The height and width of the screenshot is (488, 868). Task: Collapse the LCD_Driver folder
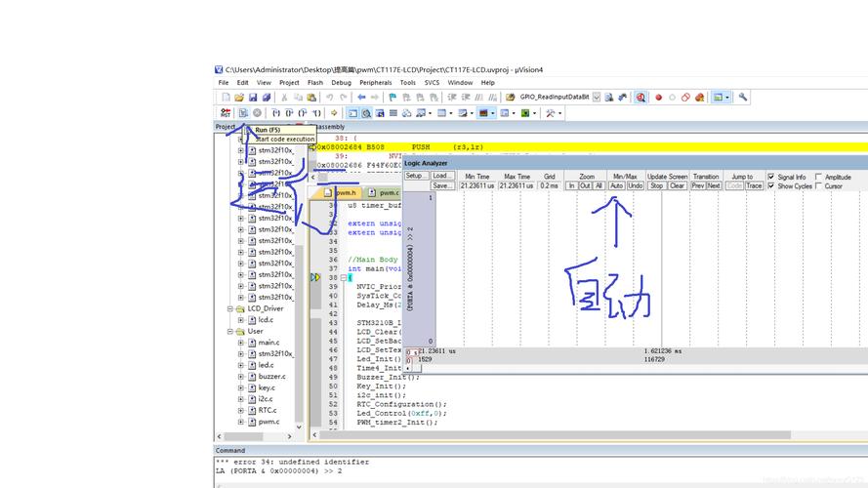point(230,308)
